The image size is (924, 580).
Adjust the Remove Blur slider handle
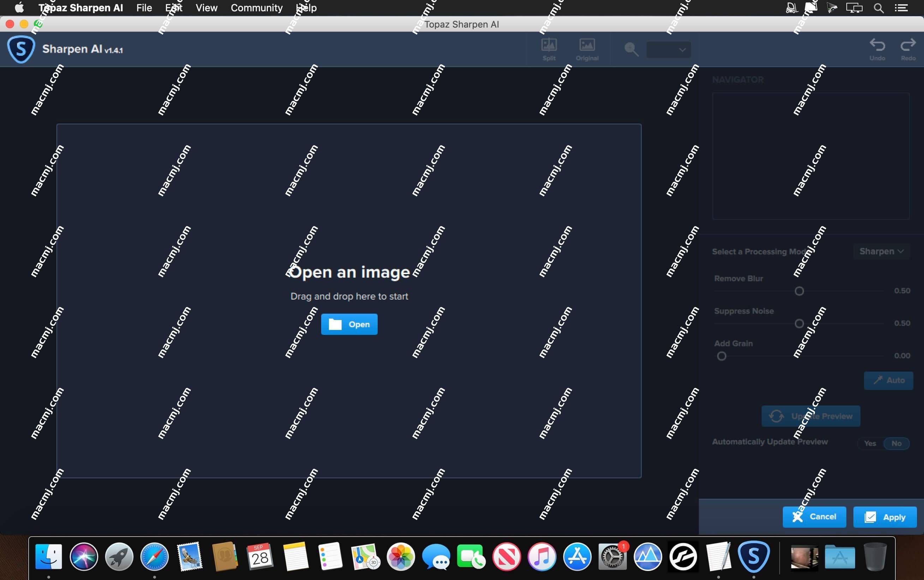pyautogui.click(x=799, y=291)
